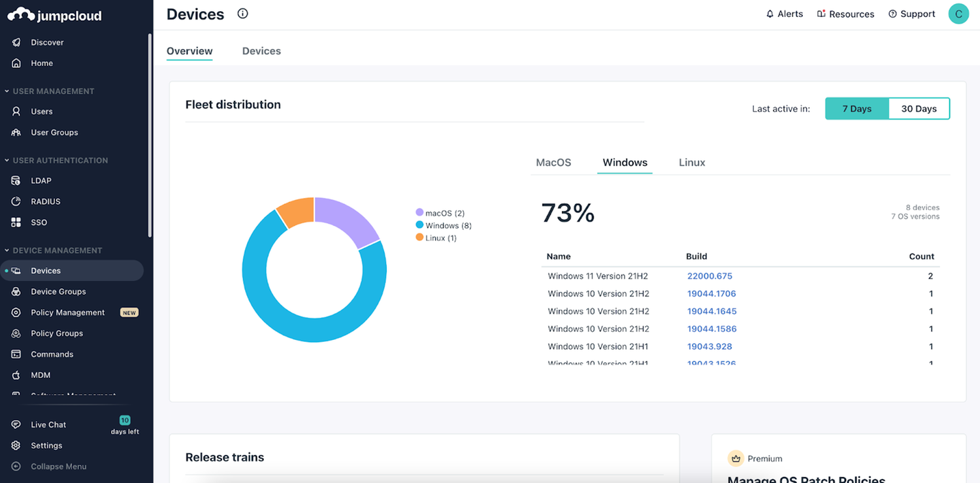980x483 pixels.
Task: Click the RADIUS icon
Action: (x=16, y=202)
